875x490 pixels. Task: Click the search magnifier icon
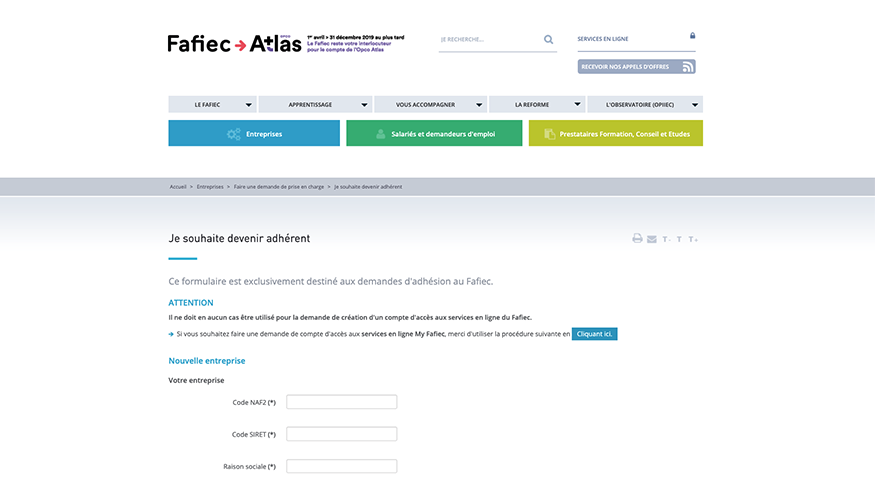549,40
